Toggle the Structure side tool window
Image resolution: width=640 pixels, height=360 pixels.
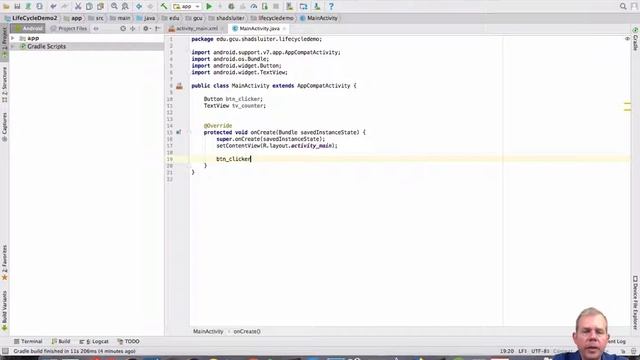click(x=4, y=84)
